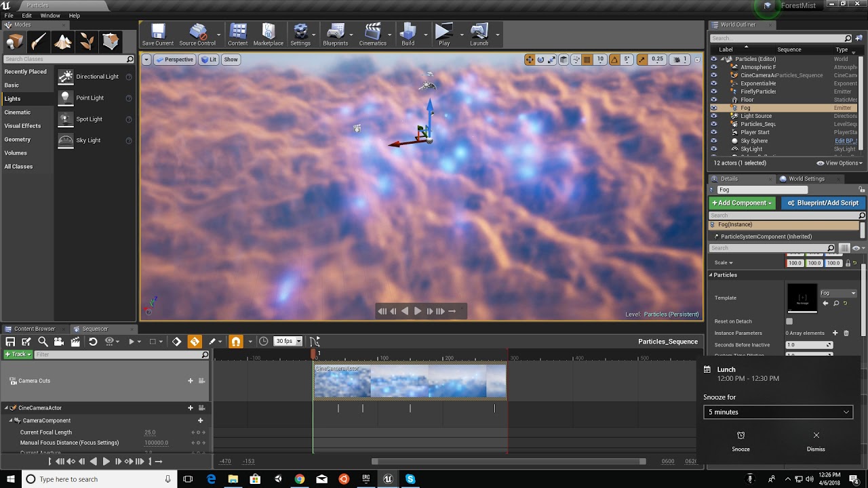Check the Reset on Detach checkbox

(789, 321)
